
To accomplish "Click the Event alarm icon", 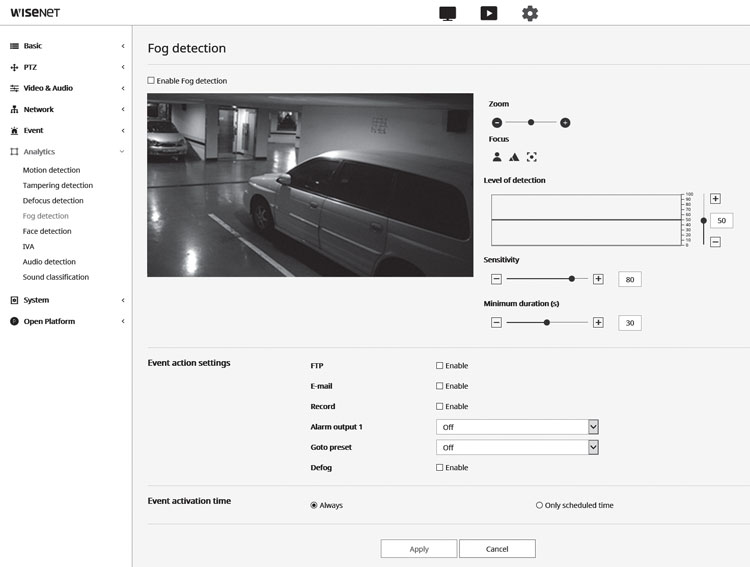I will (14, 131).
